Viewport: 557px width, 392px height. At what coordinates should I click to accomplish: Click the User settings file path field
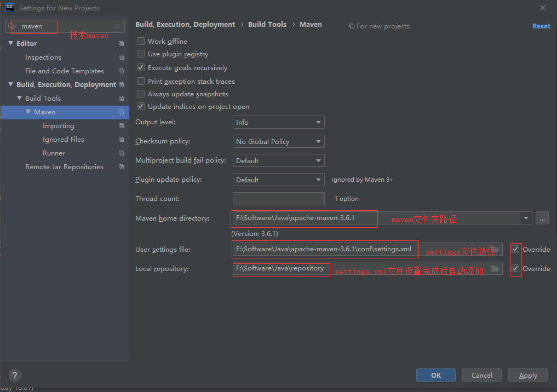coord(367,249)
